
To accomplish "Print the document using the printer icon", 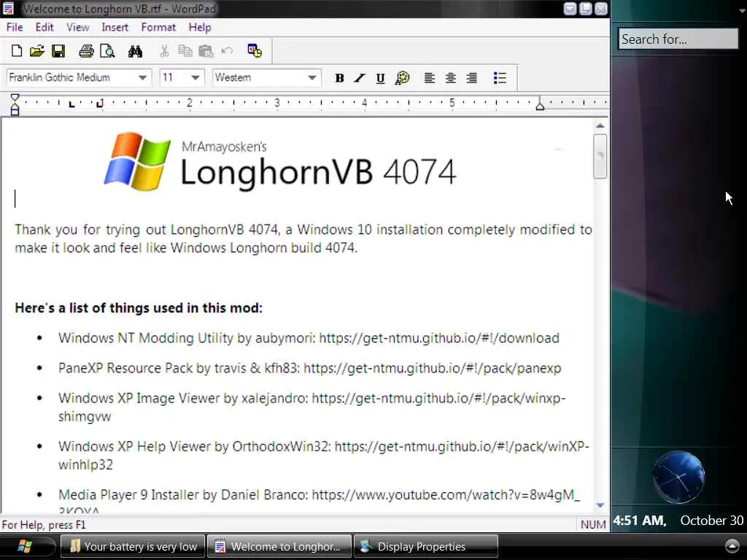I will point(86,51).
